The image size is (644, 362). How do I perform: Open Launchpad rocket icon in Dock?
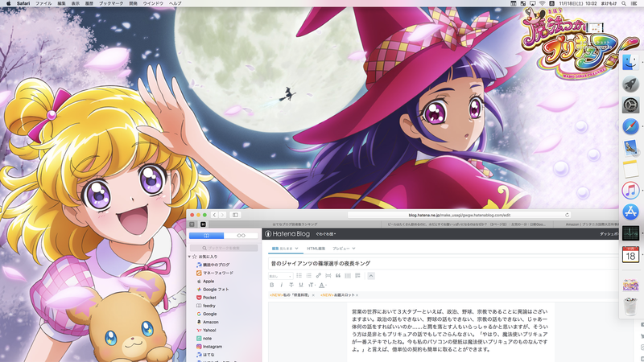pyautogui.click(x=630, y=84)
